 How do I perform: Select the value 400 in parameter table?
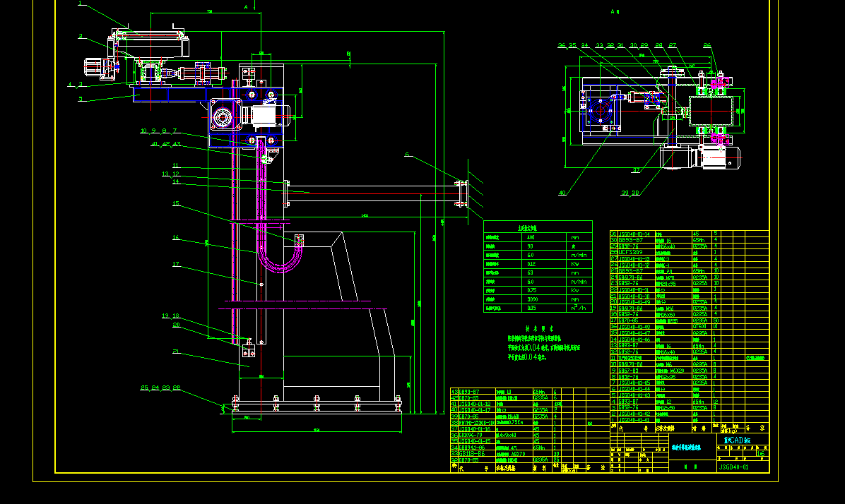[531, 237]
